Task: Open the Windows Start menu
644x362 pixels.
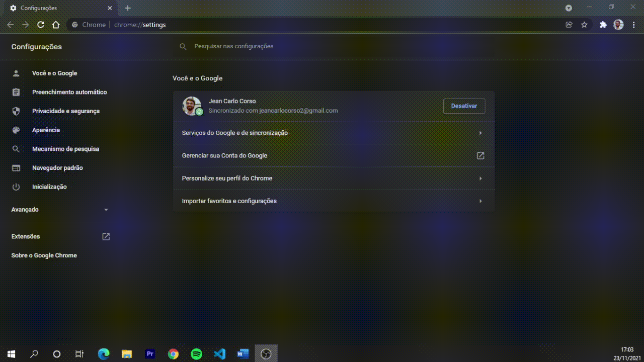Action: click(11, 354)
